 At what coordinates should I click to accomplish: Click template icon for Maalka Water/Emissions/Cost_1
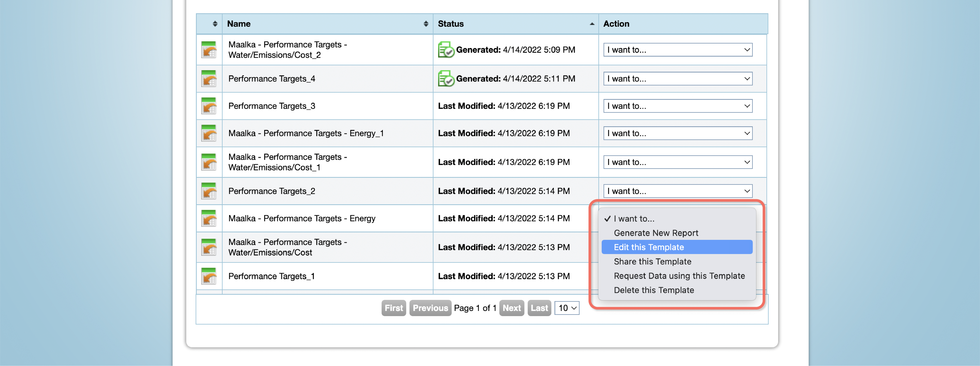tap(209, 162)
